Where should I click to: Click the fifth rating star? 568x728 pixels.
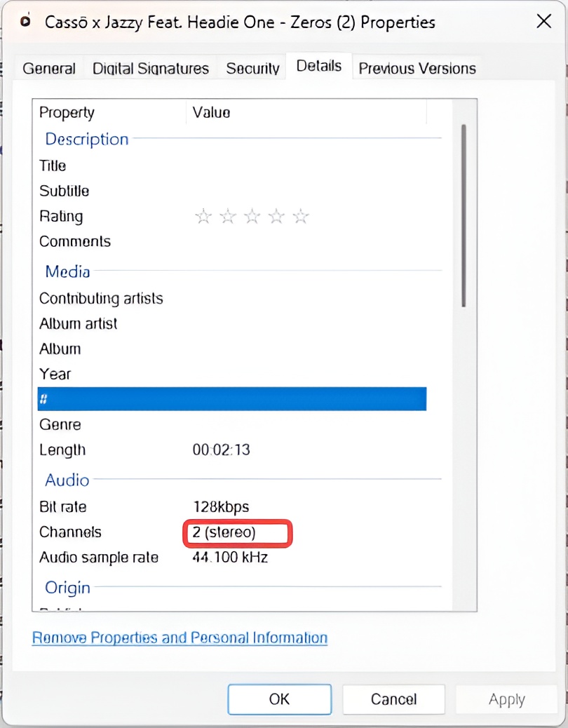coord(300,217)
